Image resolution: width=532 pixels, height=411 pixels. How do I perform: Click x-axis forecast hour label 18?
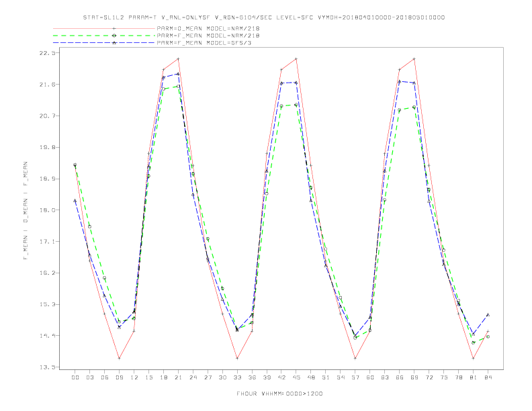163,377
